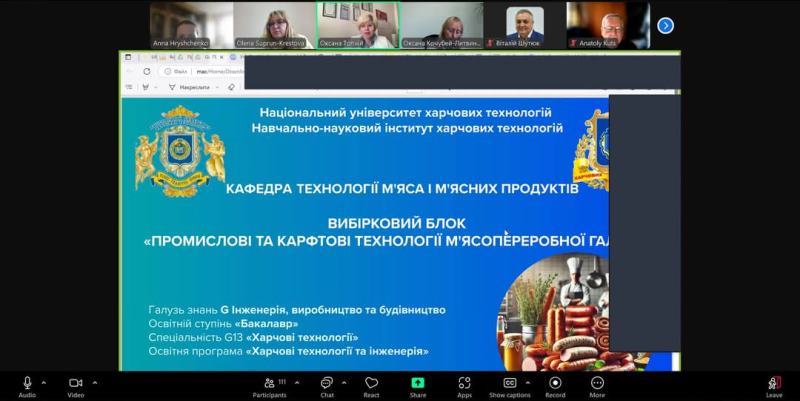Click 'КАФЕДРА ТЕХНОЛОГІЇ М'ЯСА І М'ЯСНИХ ПРОДУКТІВ'
The height and width of the screenshot is (401, 800).
[x=402, y=189]
